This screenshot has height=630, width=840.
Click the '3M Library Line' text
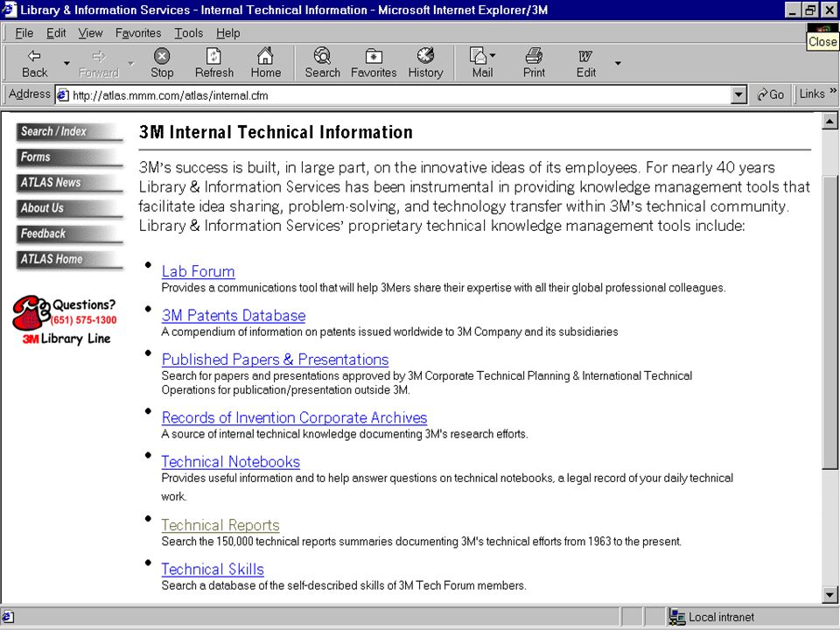(66, 339)
